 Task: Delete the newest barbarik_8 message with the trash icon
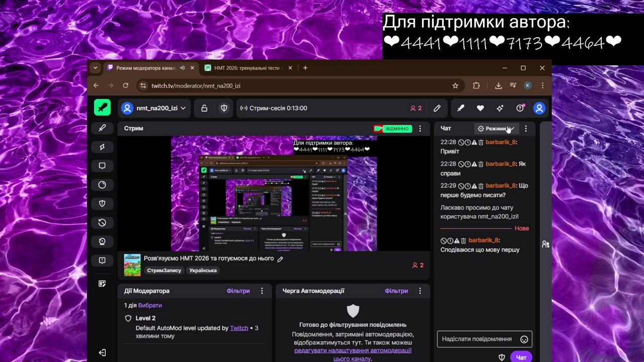pos(463,240)
